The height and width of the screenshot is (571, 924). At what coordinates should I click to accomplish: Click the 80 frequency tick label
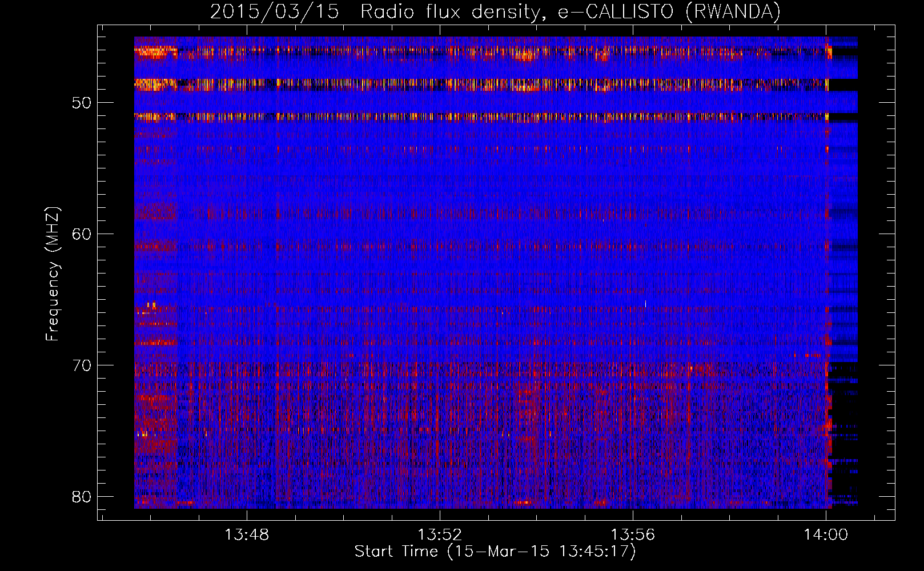pyautogui.click(x=82, y=496)
